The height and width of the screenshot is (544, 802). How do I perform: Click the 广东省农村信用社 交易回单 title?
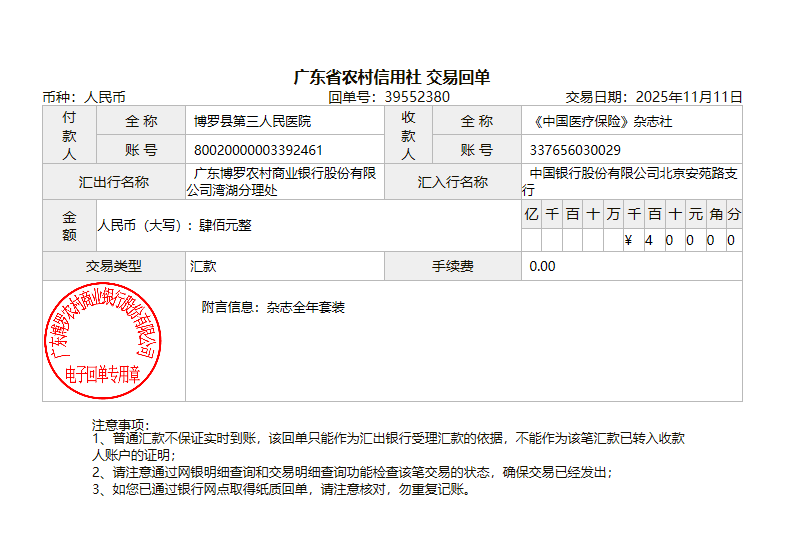pyautogui.click(x=392, y=77)
